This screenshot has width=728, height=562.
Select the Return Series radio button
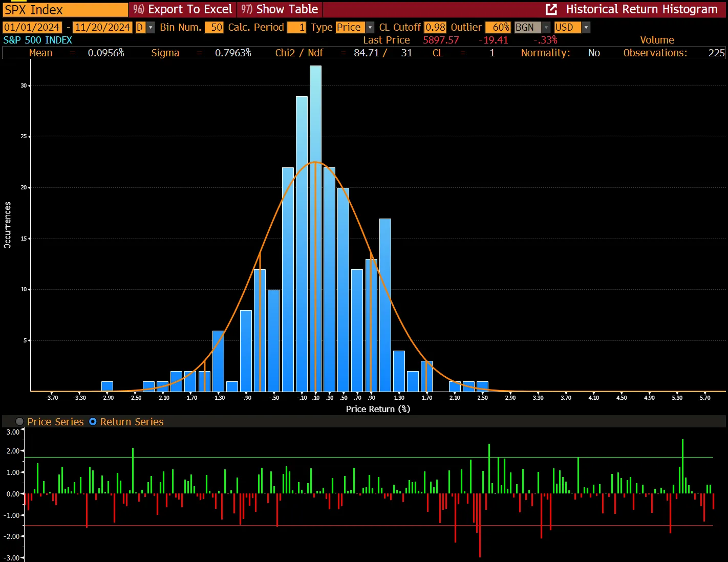pos(93,422)
